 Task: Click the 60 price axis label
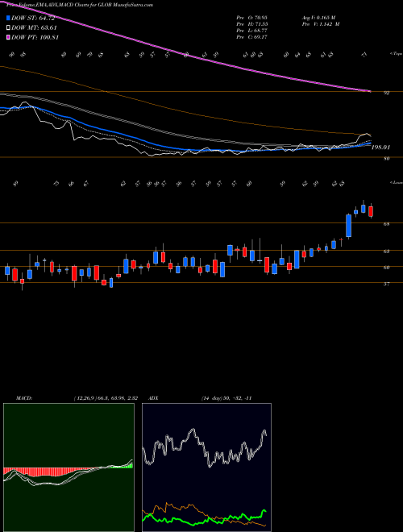[387, 268]
